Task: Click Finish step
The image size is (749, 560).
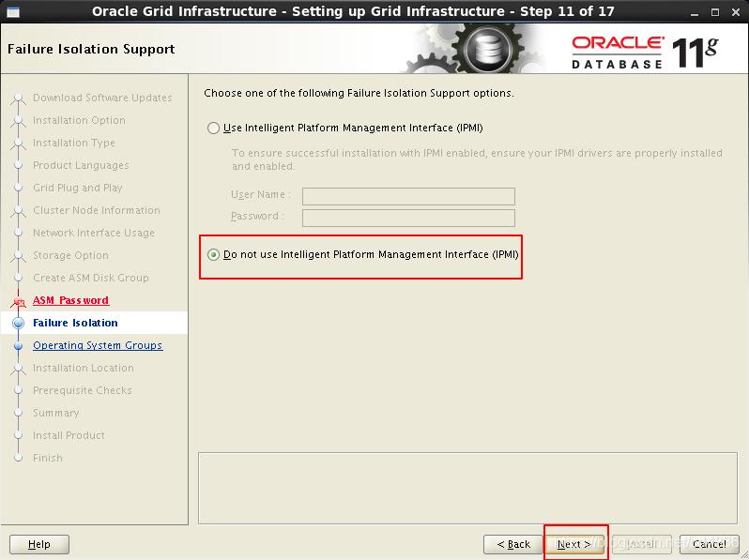Action: [x=47, y=458]
